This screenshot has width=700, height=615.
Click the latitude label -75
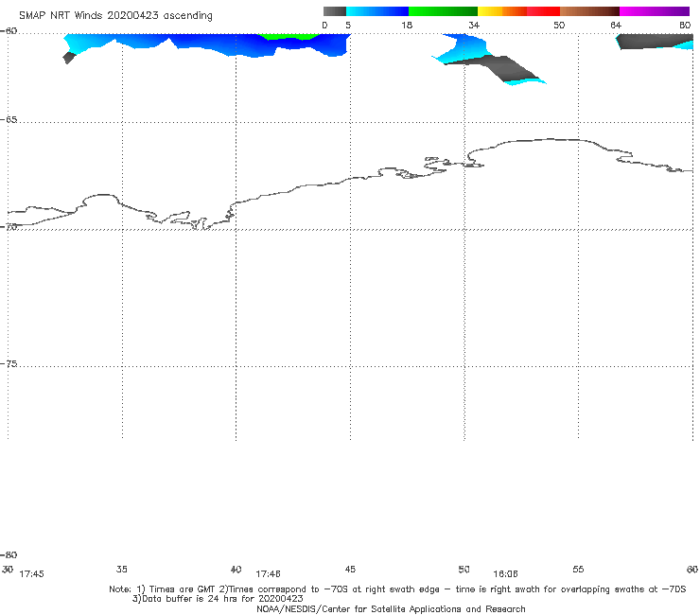pos(9,364)
